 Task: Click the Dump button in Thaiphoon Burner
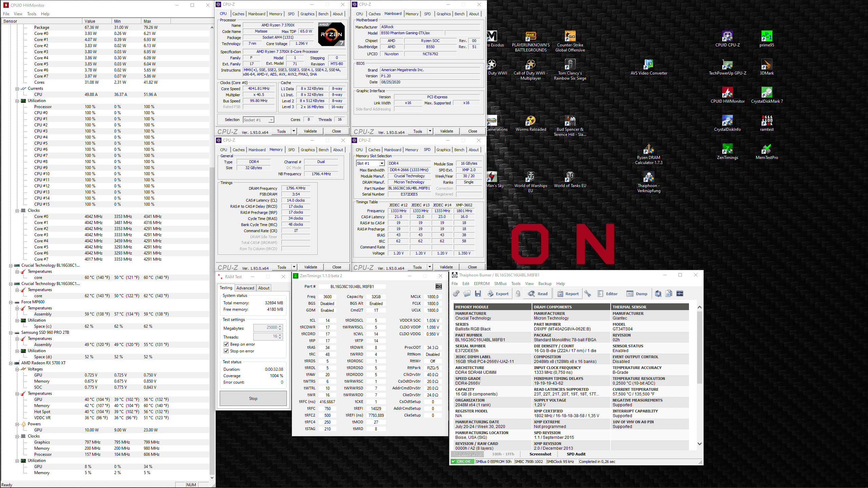pos(637,294)
